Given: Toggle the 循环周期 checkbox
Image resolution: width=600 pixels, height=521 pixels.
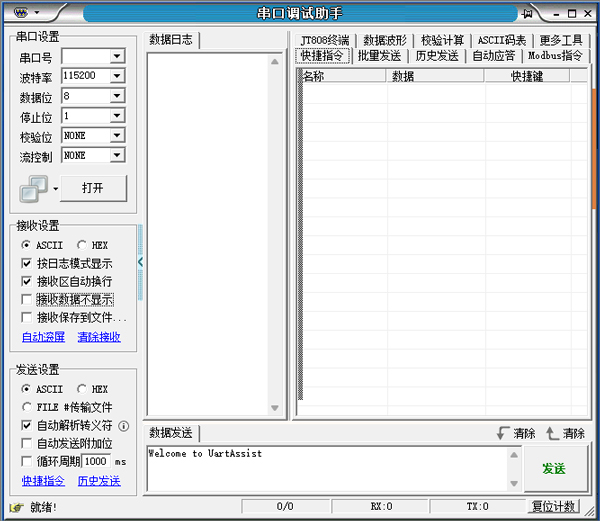Looking at the screenshot, I should (x=27, y=462).
